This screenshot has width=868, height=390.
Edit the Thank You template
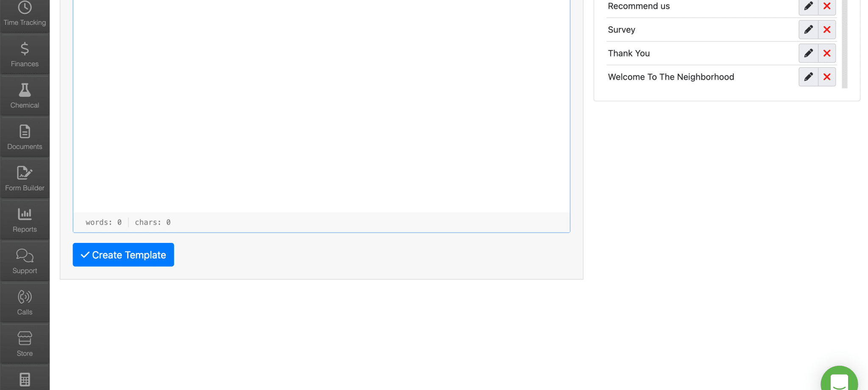808,53
